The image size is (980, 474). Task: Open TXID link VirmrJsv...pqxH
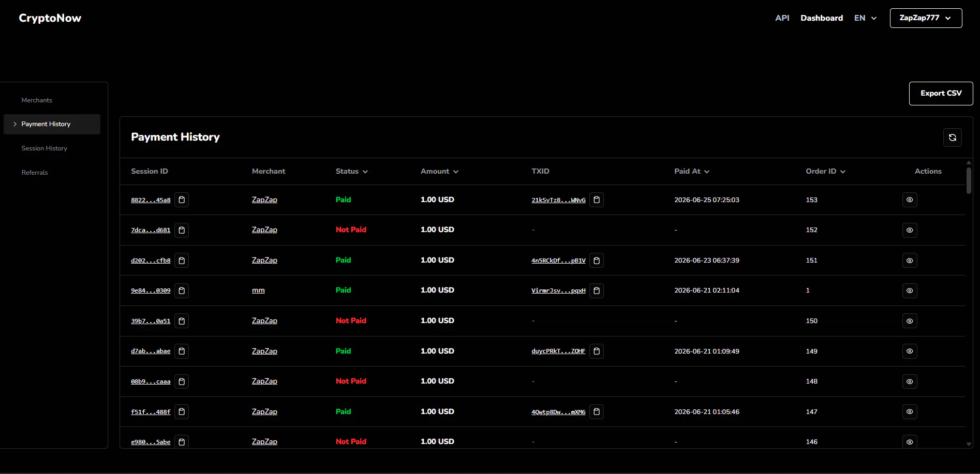tap(558, 290)
